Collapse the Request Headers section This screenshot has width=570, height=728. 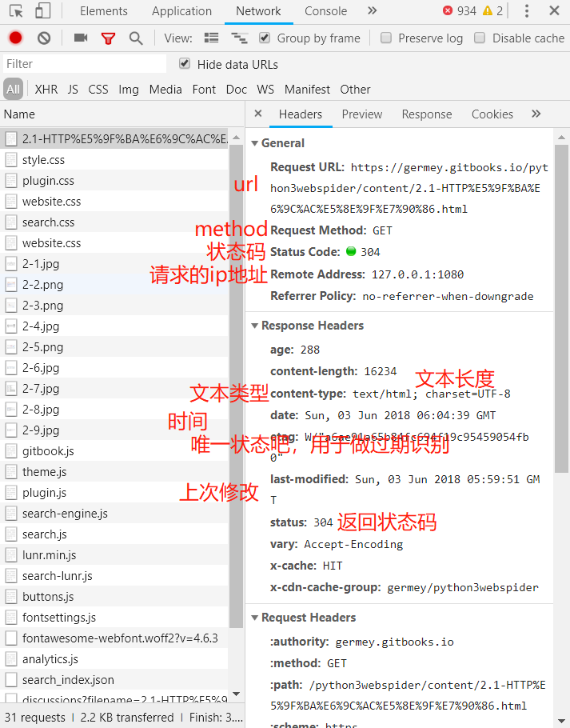(x=255, y=618)
